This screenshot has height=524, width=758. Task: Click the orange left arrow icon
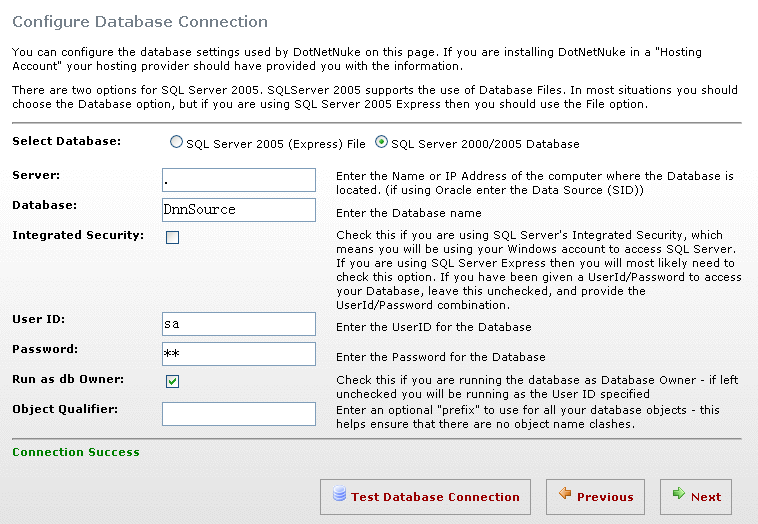click(565, 494)
